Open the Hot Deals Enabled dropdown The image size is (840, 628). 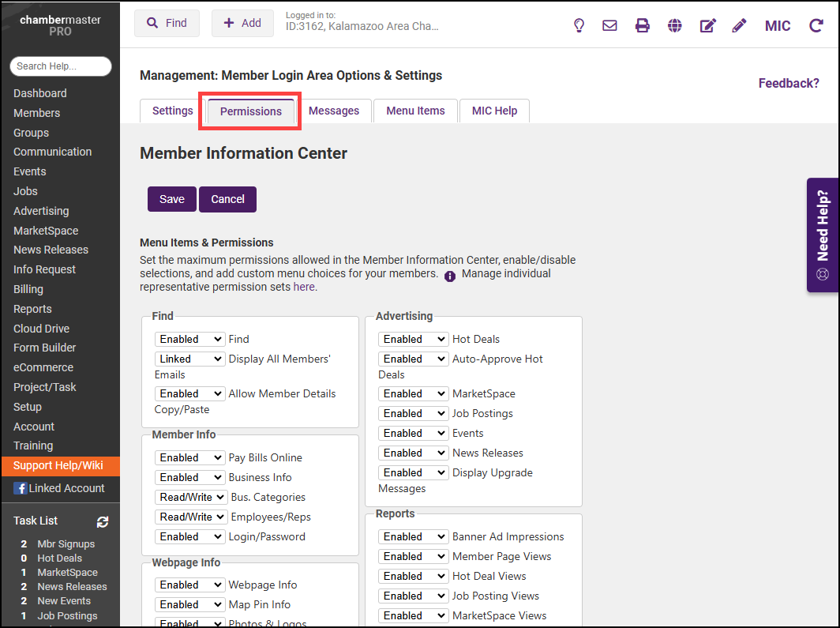click(413, 339)
